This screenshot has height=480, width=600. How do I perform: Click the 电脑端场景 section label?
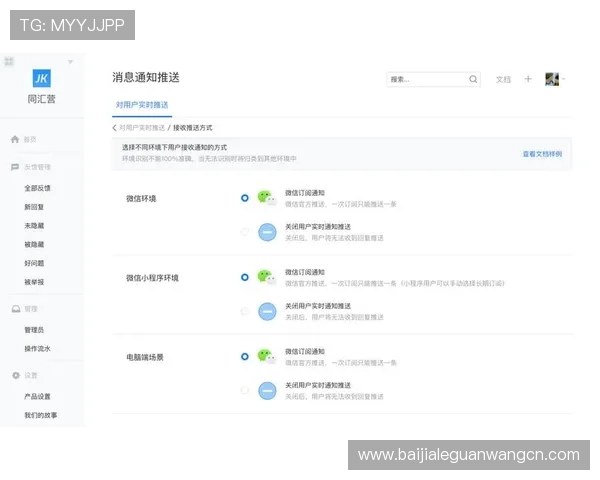point(145,357)
